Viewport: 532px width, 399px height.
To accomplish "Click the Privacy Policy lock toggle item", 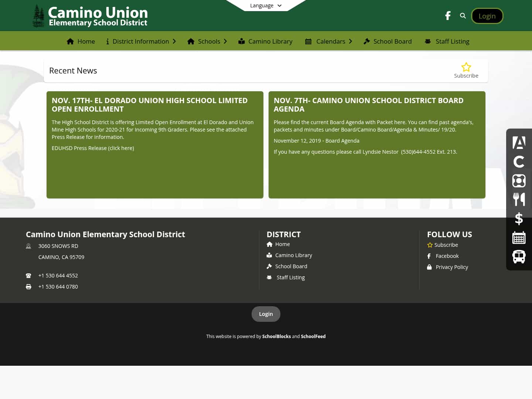I will tap(447, 267).
